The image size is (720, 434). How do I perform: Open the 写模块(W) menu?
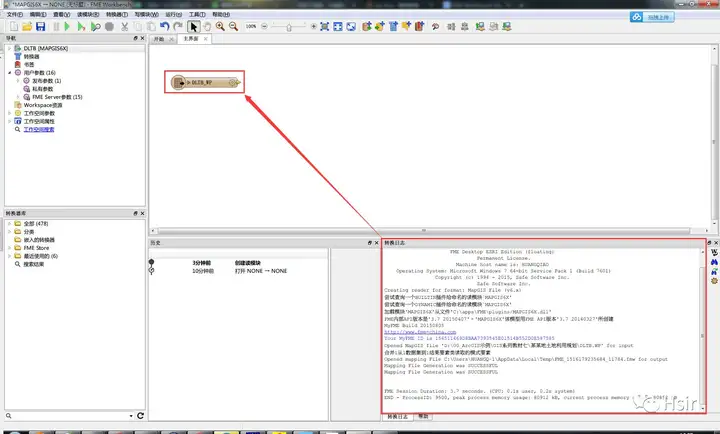(146, 15)
